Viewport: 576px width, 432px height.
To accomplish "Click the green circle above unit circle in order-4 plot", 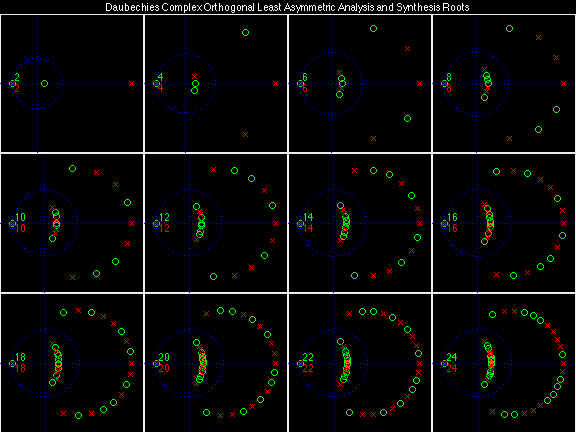I will [245, 33].
